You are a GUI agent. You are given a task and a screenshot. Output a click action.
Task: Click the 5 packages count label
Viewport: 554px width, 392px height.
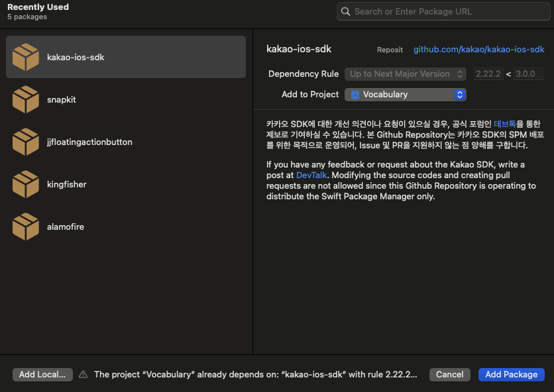coord(27,17)
